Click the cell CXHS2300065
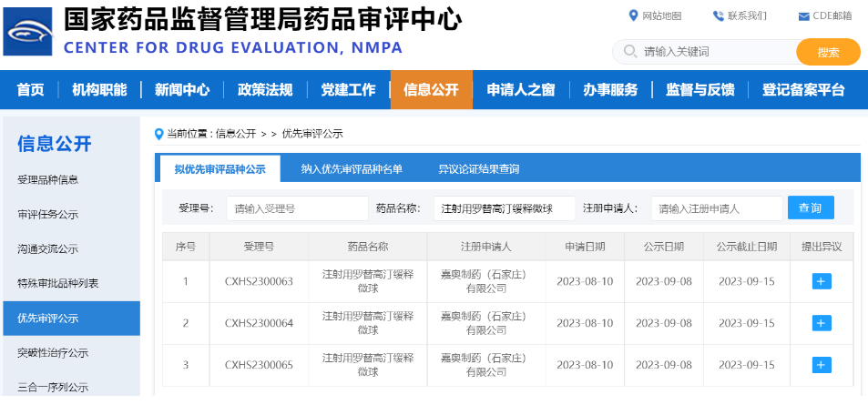The height and width of the screenshot is (405, 868). click(x=259, y=366)
